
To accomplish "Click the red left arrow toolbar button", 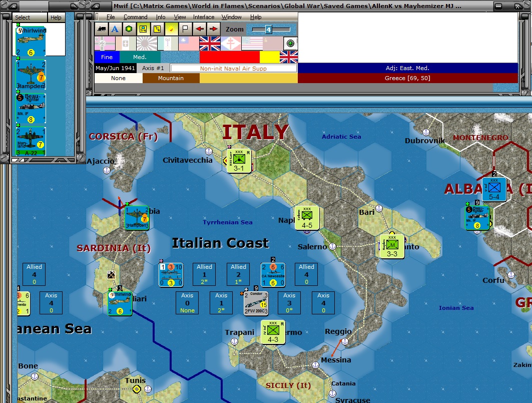I will pyautogui.click(x=200, y=29).
